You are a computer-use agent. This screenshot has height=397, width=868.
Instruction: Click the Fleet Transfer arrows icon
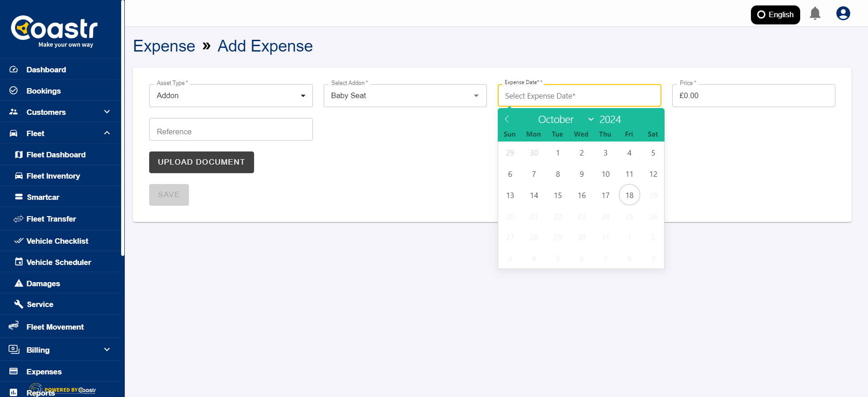click(x=19, y=219)
